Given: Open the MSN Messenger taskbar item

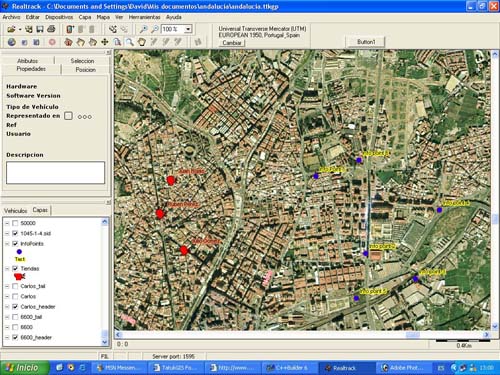Looking at the screenshot, I should [x=120, y=368].
